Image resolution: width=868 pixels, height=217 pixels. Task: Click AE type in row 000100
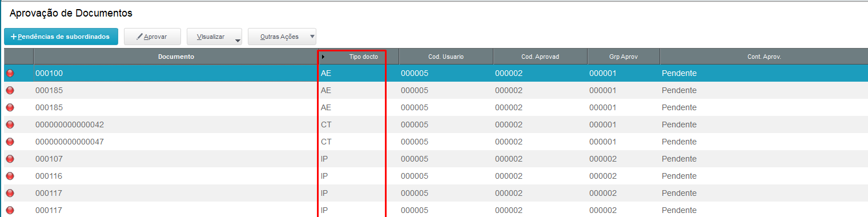click(x=326, y=73)
